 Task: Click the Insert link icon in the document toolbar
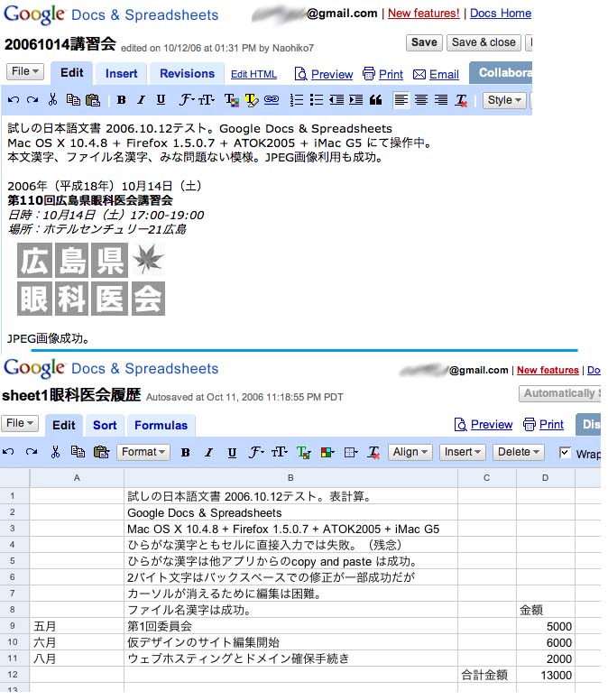[x=271, y=100]
